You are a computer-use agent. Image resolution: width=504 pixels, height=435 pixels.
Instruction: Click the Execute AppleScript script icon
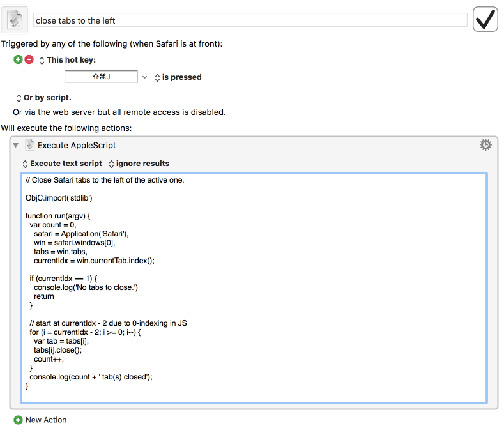tap(29, 145)
